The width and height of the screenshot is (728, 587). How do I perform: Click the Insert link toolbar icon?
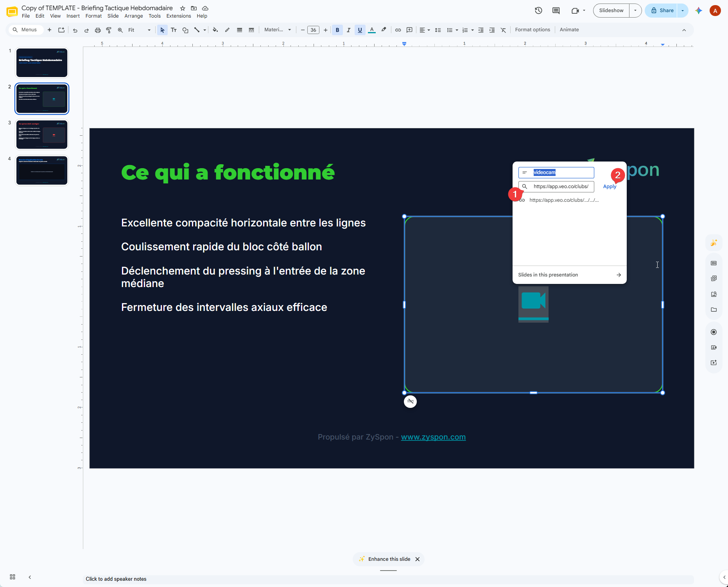[398, 30]
